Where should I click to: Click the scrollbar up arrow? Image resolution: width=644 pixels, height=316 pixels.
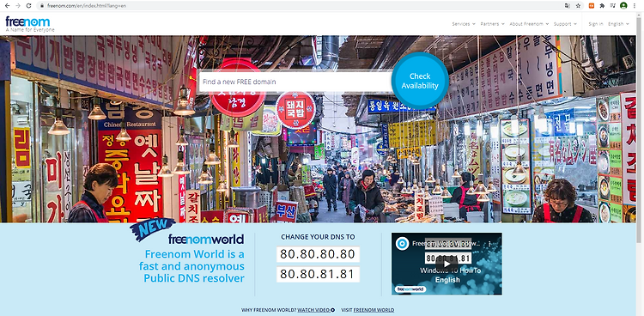(x=640, y=15)
